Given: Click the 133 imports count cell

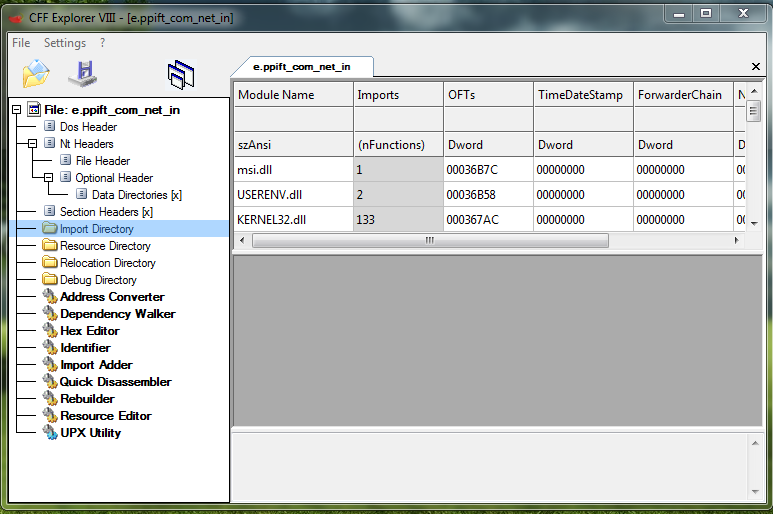Looking at the screenshot, I should [398, 220].
